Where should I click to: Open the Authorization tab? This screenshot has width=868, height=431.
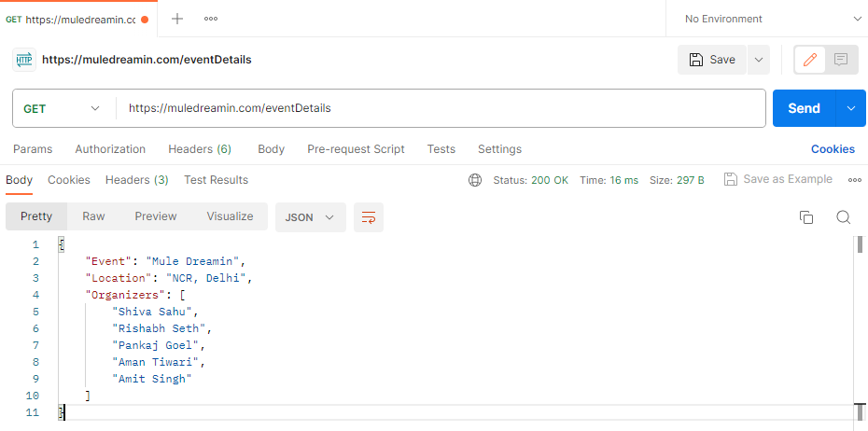tap(110, 149)
